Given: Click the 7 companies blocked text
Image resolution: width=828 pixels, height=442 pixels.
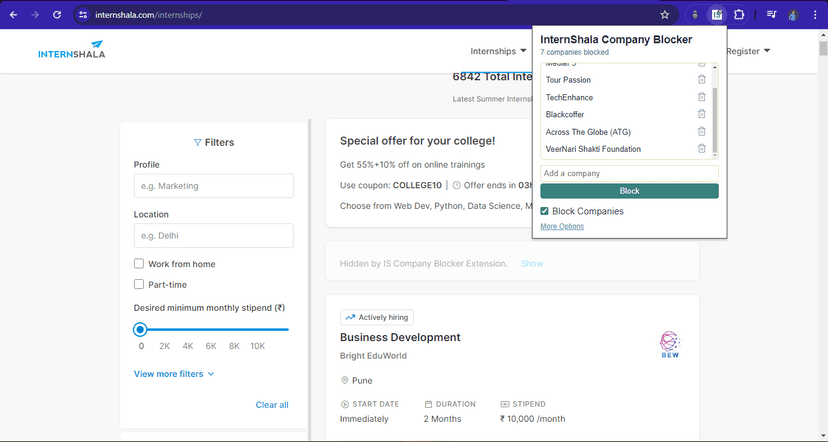Looking at the screenshot, I should coord(575,52).
